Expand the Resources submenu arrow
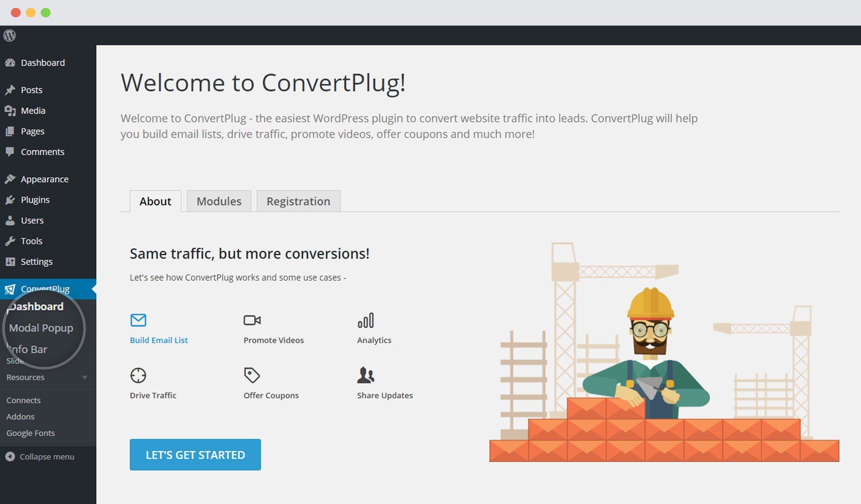The width and height of the screenshot is (861, 504). pyautogui.click(x=85, y=377)
